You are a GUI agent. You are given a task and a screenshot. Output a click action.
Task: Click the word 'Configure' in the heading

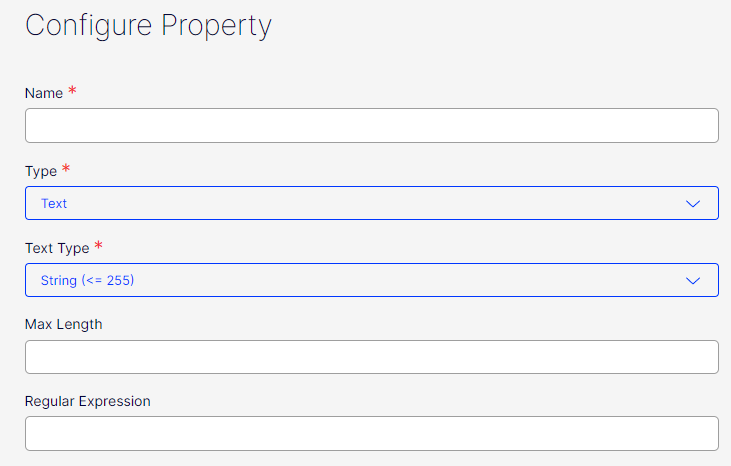87,26
